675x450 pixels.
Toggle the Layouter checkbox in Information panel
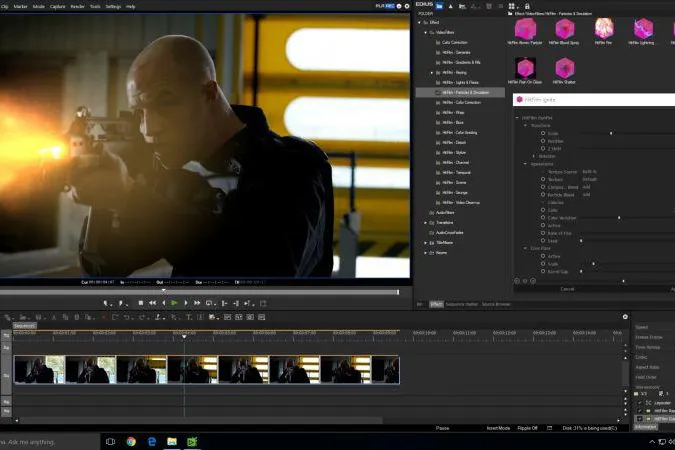click(x=639, y=403)
